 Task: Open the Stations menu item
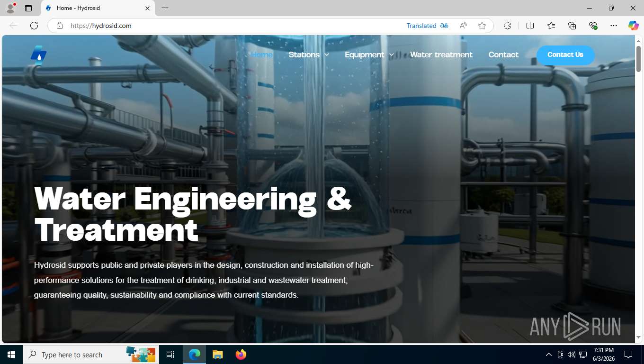pos(304,55)
